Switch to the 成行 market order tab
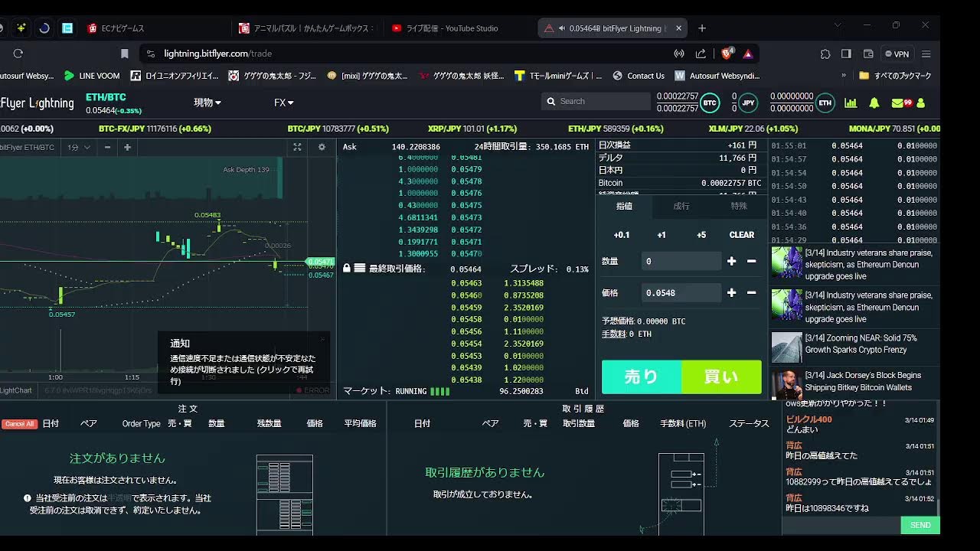Image resolution: width=980 pixels, height=551 pixels. (681, 206)
